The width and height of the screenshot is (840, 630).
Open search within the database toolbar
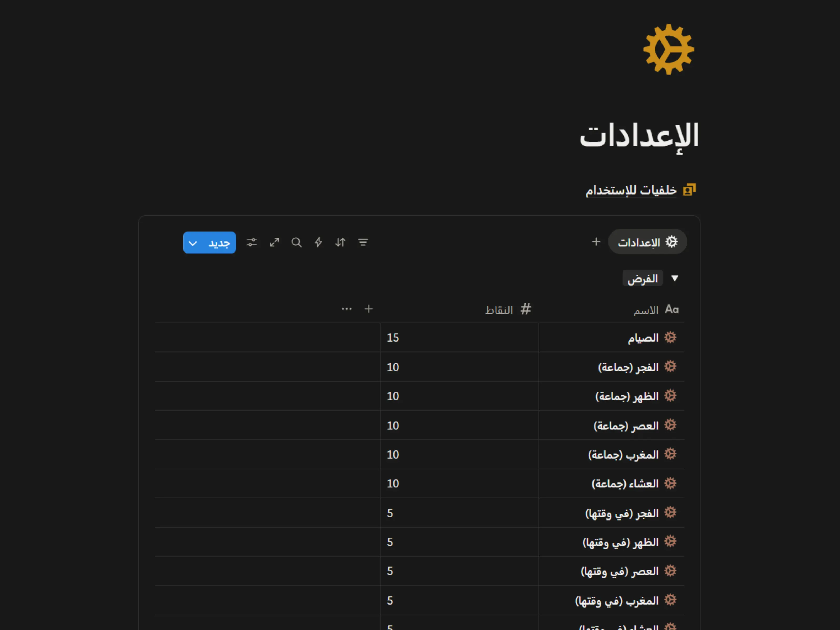[297, 242]
